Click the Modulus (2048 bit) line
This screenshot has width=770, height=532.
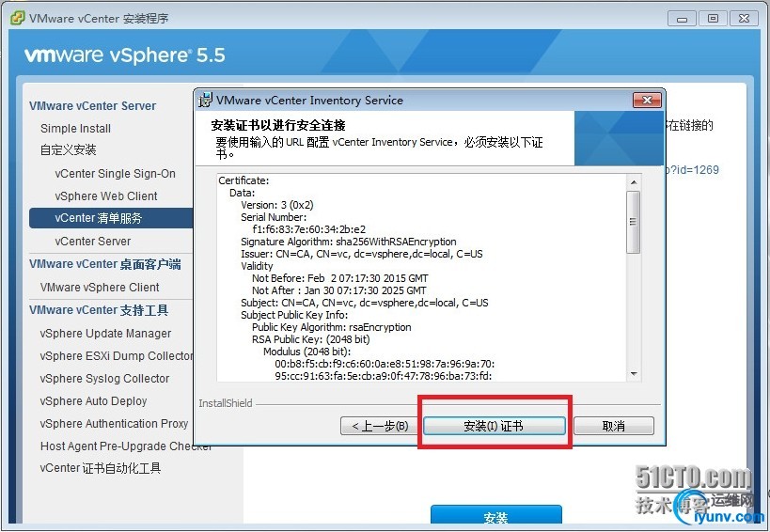[307, 352]
